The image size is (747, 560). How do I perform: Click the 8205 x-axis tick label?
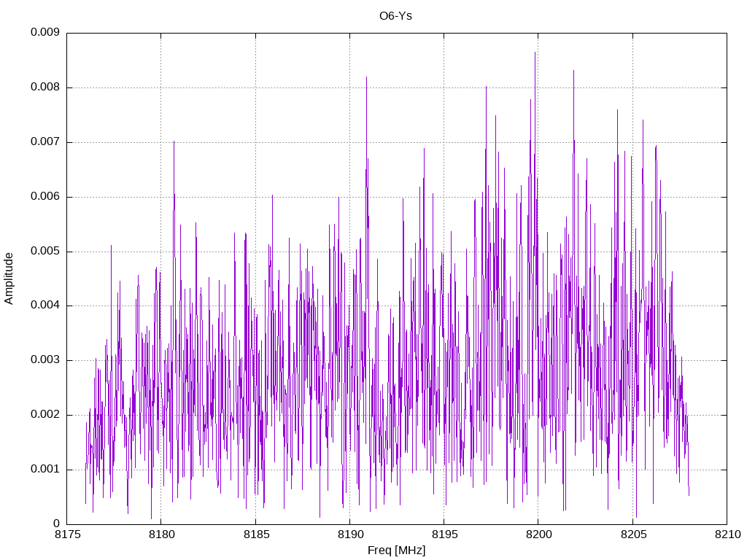tap(634, 534)
